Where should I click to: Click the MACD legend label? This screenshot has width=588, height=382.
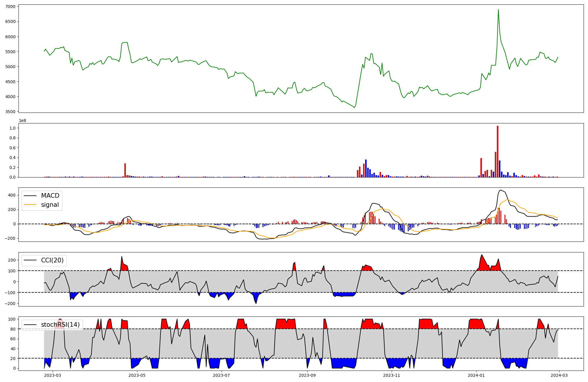pyautogui.click(x=50, y=196)
